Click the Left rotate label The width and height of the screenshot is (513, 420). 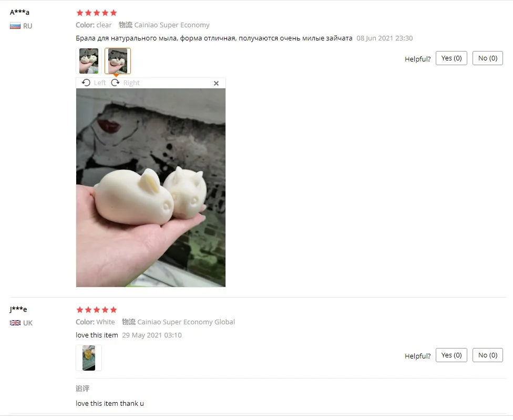100,83
